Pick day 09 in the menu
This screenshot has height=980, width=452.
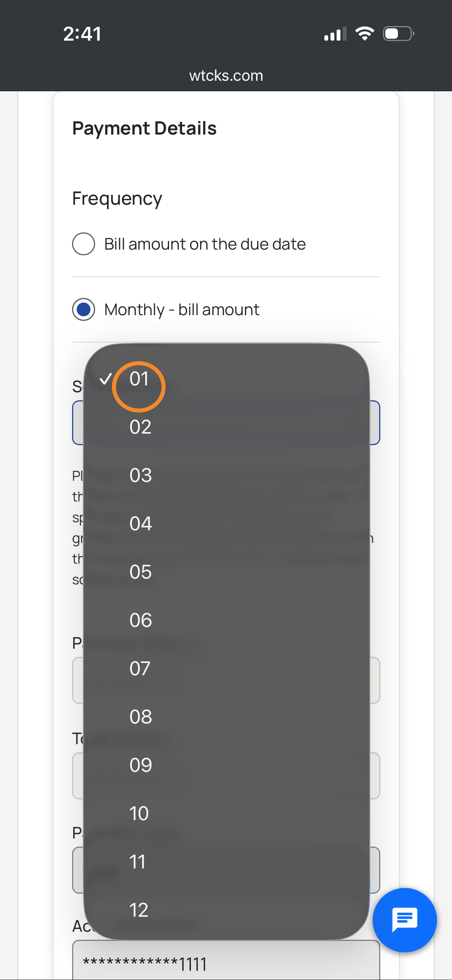[140, 765]
